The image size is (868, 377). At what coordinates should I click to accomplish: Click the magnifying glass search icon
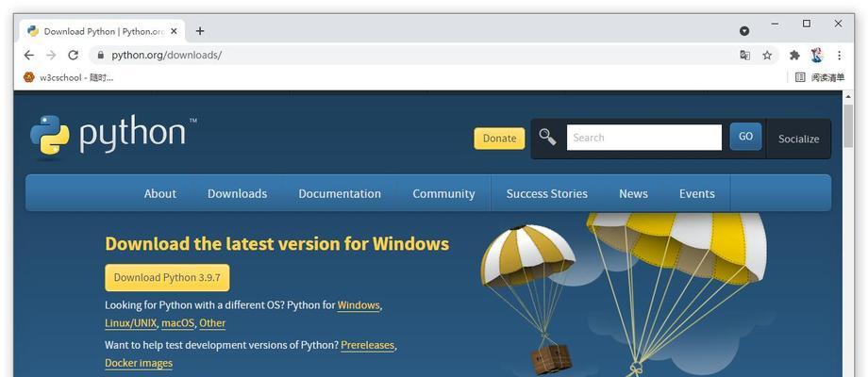point(547,137)
